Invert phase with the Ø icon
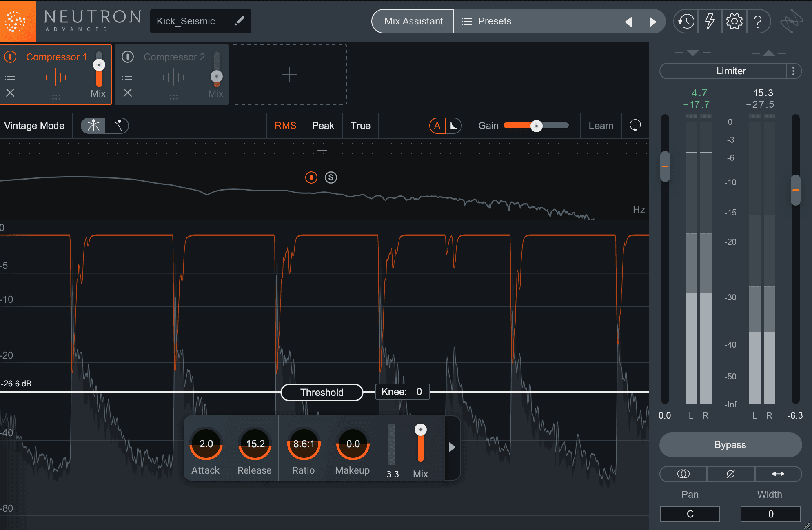The width and height of the screenshot is (812, 530). tap(730, 474)
